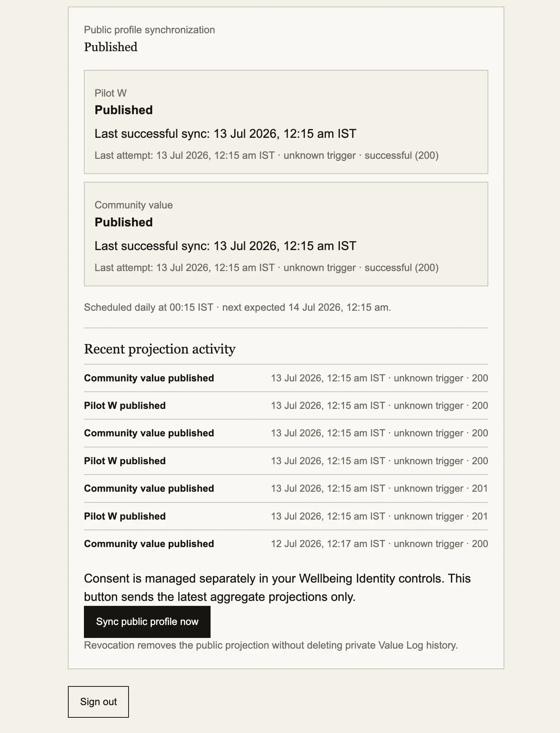Image resolution: width=560 pixels, height=733 pixels.
Task: Select 'Last successful sync' line in Community value card
Action: point(225,246)
